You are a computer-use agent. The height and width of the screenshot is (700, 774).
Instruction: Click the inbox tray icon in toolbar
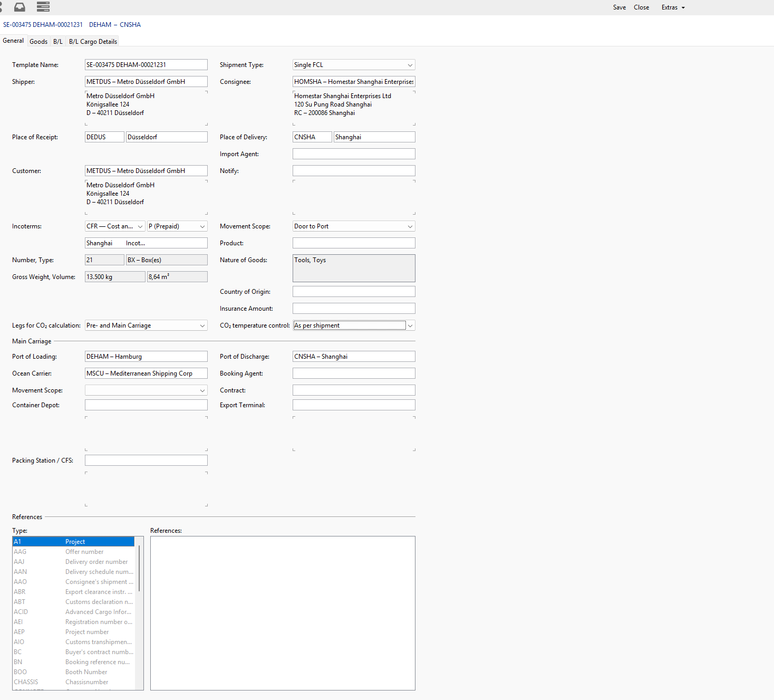tap(20, 7)
